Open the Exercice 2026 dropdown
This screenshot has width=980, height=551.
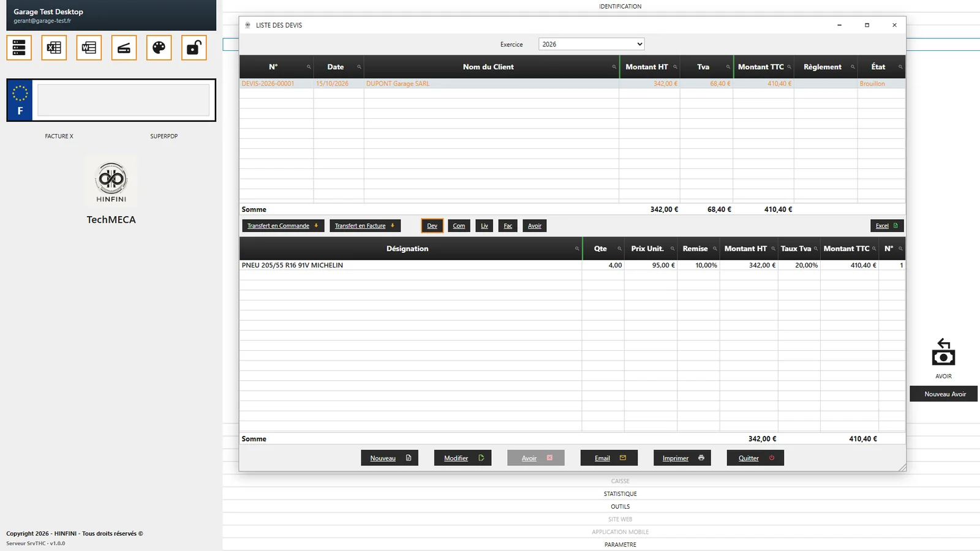pyautogui.click(x=591, y=44)
